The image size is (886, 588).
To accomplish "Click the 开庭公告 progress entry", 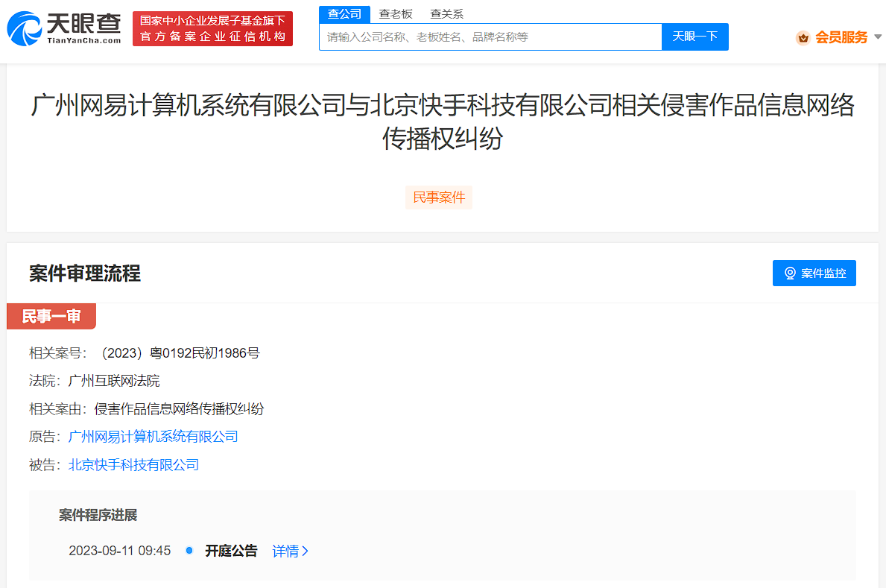I will click(x=231, y=551).
